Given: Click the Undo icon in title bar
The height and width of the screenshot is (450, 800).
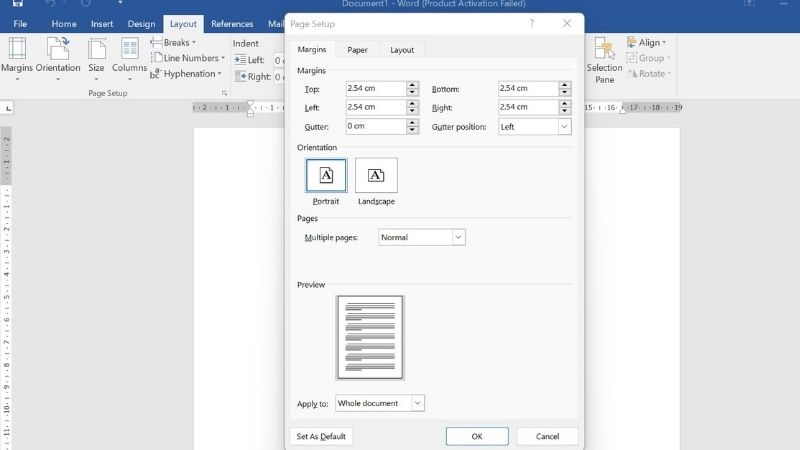Looking at the screenshot, I should 50,3.
